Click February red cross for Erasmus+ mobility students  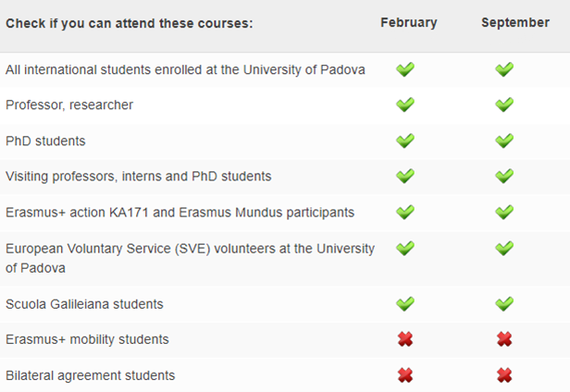coord(405,339)
